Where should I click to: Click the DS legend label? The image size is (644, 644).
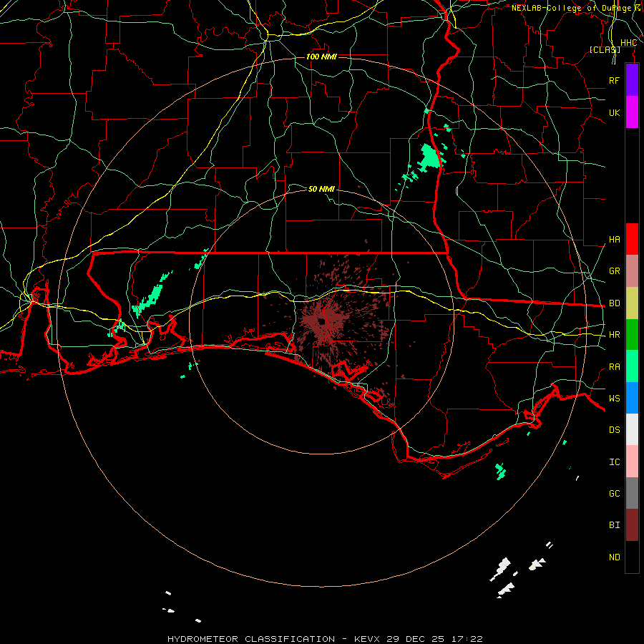coord(615,430)
